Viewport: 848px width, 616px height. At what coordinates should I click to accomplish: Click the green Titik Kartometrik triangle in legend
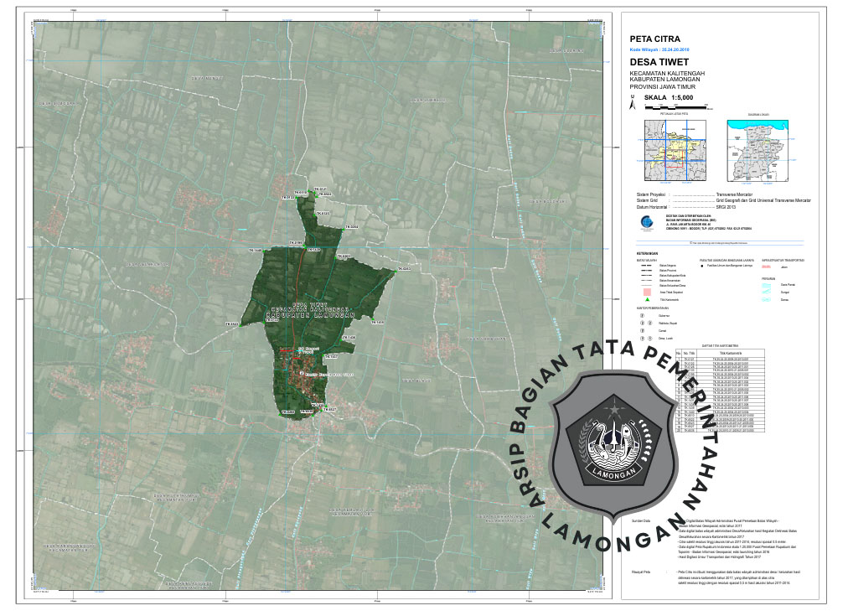pos(647,299)
